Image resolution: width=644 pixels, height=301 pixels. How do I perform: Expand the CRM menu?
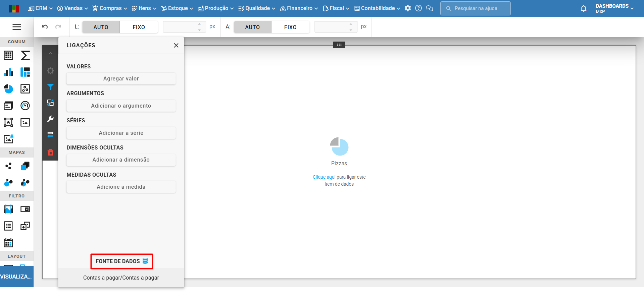coord(41,8)
